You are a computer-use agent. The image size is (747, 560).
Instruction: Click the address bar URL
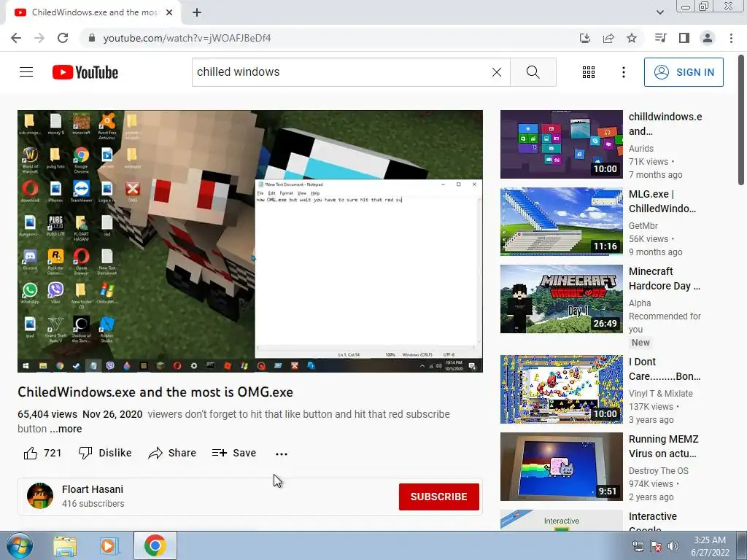187,38
